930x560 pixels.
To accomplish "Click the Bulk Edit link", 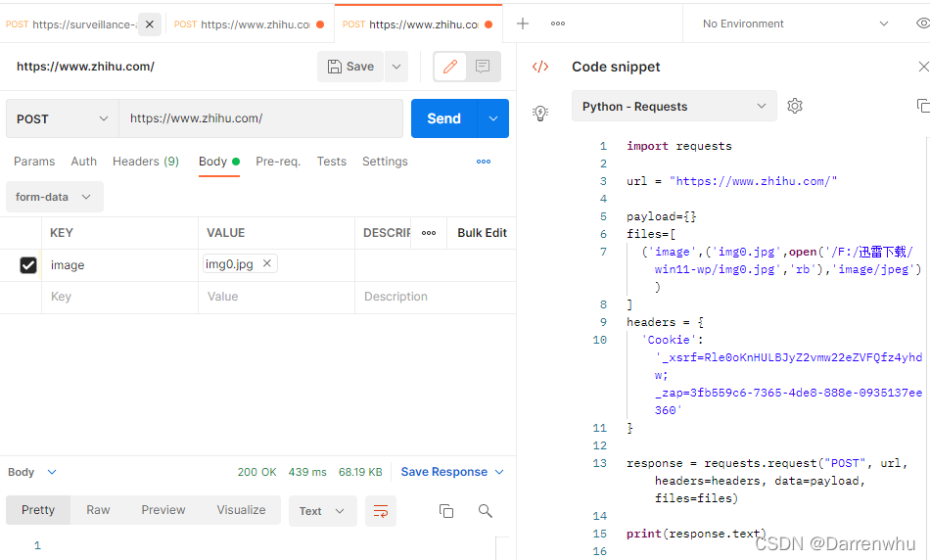I will coord(482,233).
